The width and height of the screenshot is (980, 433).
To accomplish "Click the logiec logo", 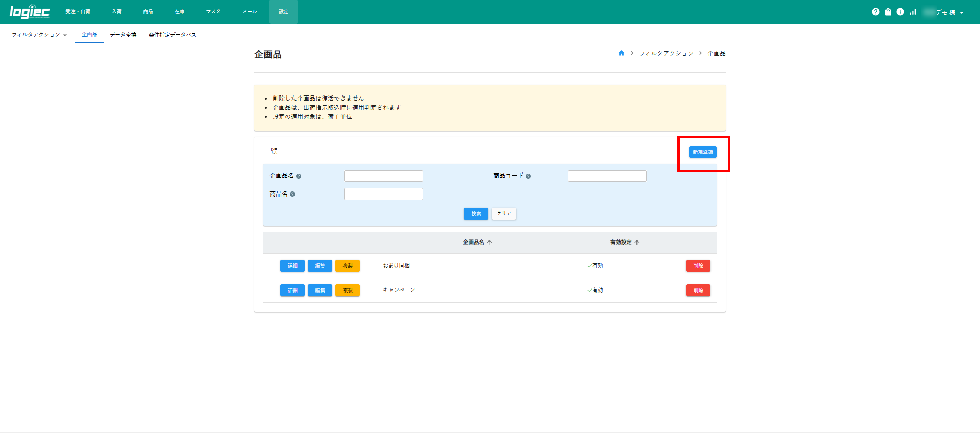I will point(30,12).
